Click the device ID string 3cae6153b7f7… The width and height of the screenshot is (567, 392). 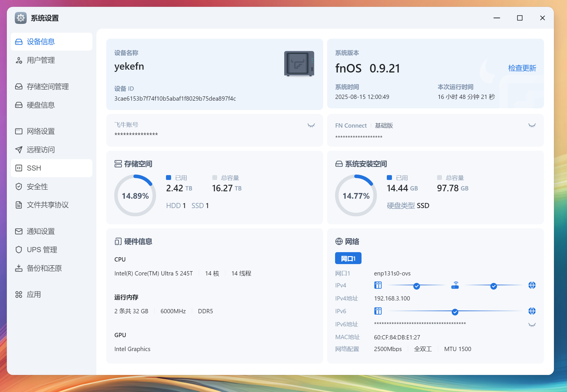[x=175, y=99]
